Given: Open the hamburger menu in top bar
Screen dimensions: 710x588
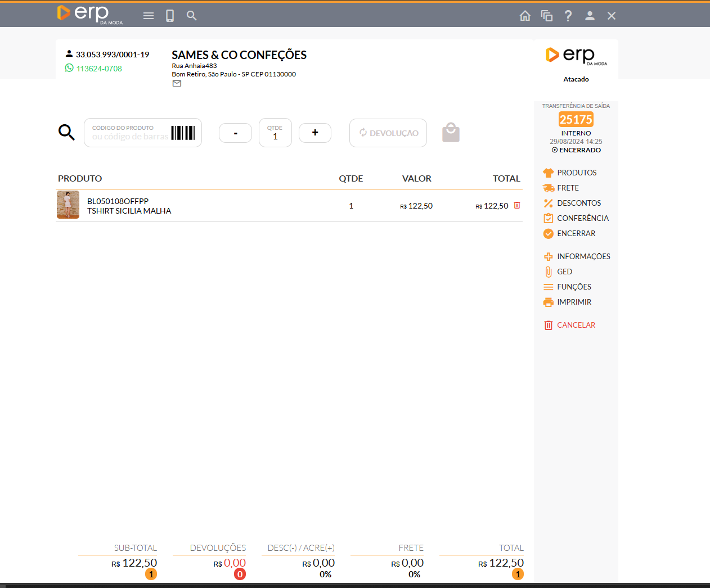Looking at the screenshot, I should 149,16.
